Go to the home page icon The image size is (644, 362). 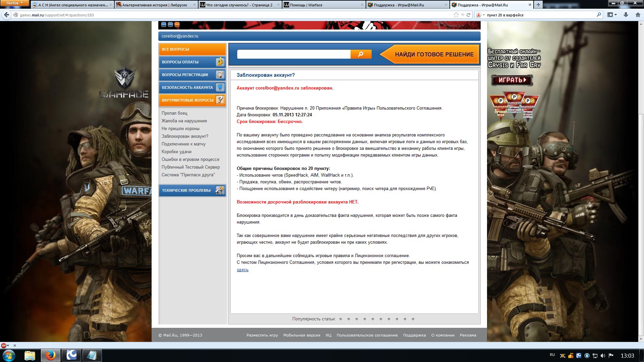pos(638,15)
